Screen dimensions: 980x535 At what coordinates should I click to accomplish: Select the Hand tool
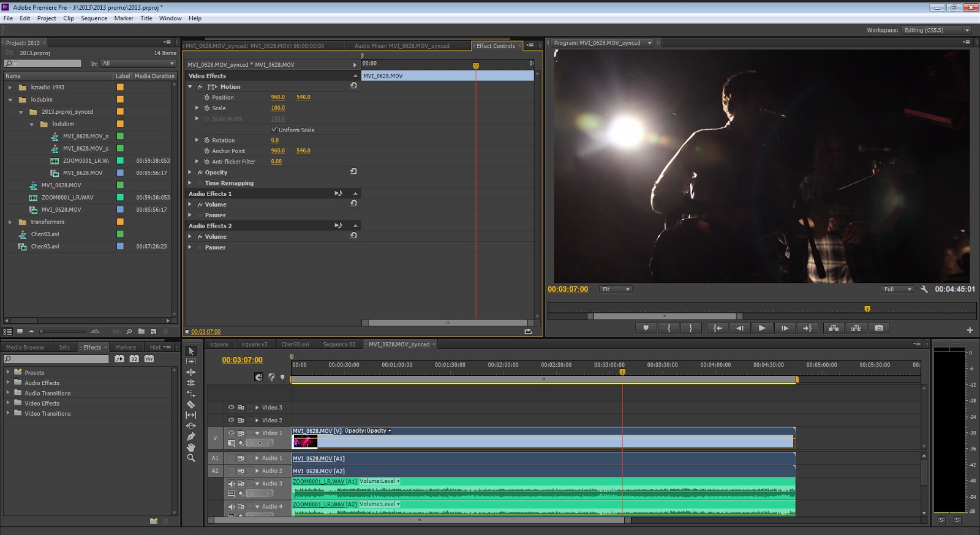(191, 447)
